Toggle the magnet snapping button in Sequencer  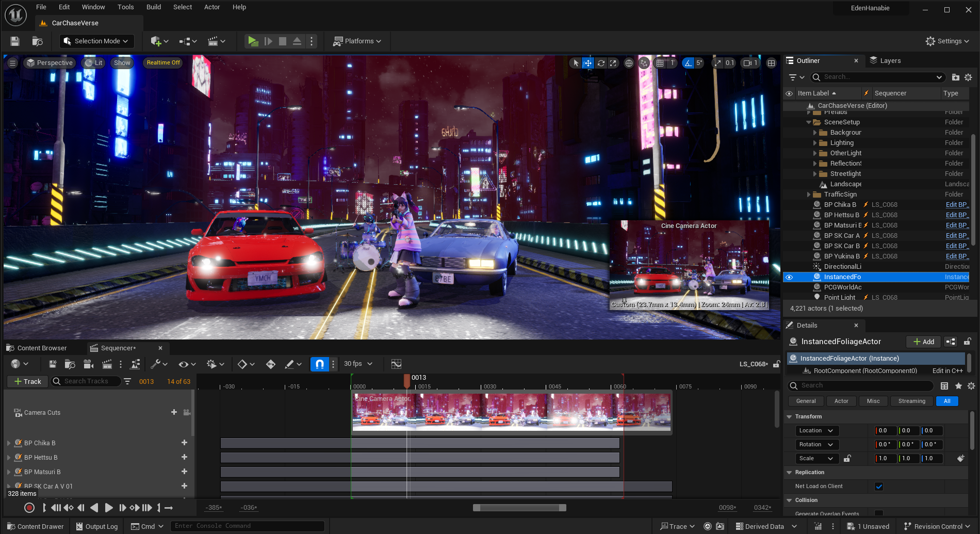point(319,364)
